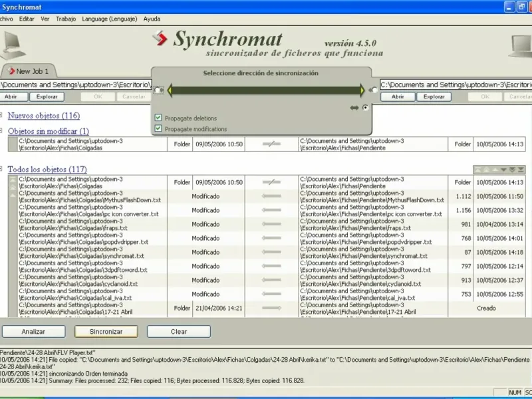Click the left yellow direction arrowhead
This screenshot has height=399, width=532.
point(170,90)
